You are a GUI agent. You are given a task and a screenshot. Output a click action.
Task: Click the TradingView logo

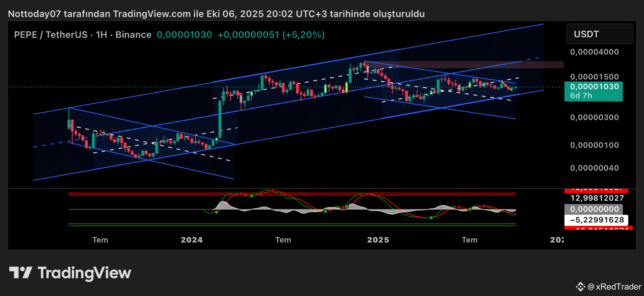click(x=70, y=273)
